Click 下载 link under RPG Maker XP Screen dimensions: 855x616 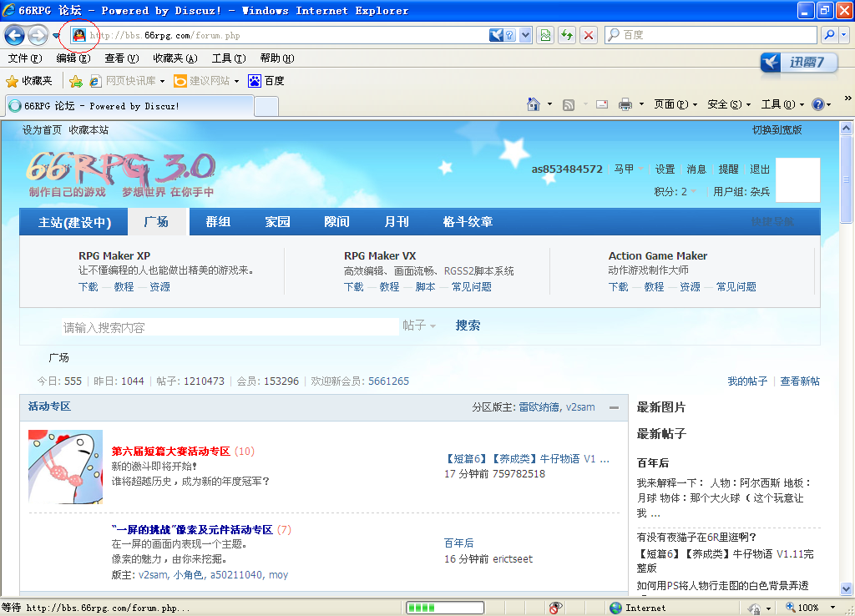coord(89,287)
